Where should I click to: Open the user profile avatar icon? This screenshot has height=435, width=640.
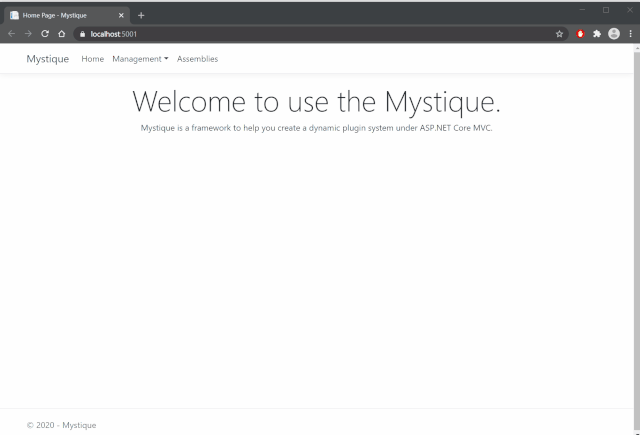614,34
